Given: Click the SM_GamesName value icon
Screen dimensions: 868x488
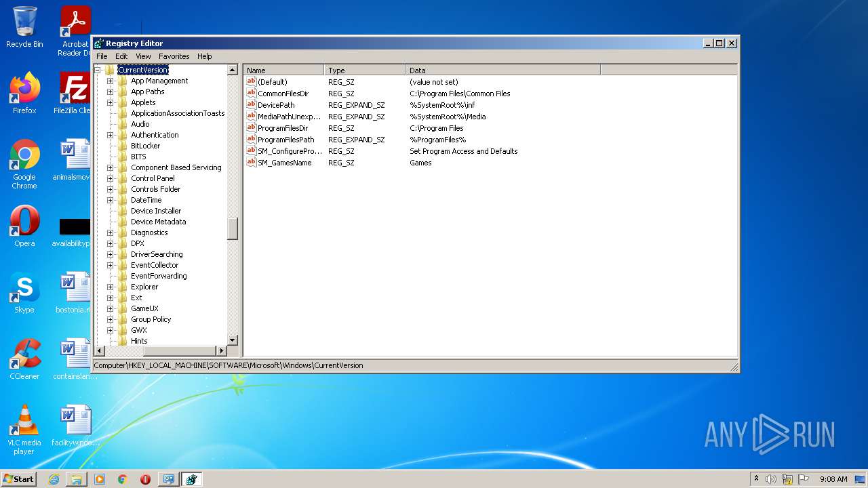Looking at the screenshot, I should pyautogui.click(x=251, y=162).
